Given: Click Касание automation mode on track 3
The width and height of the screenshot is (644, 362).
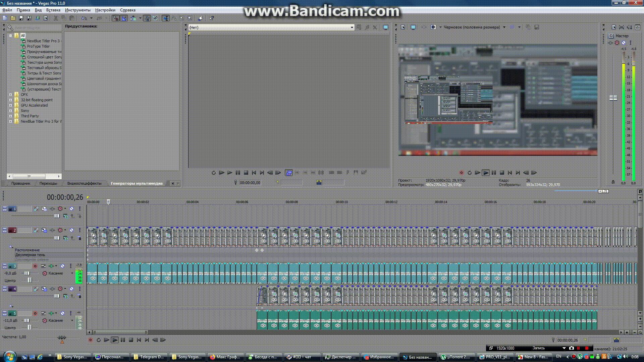Looking at the screenshot, I should pos(56,273).
